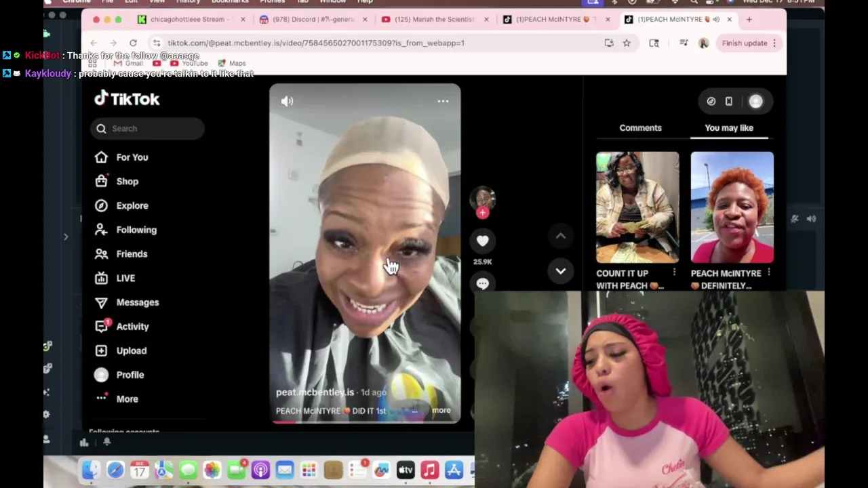Open a new Chrome tab
Viewport: 868px width, 488px height.
[749, 20]
